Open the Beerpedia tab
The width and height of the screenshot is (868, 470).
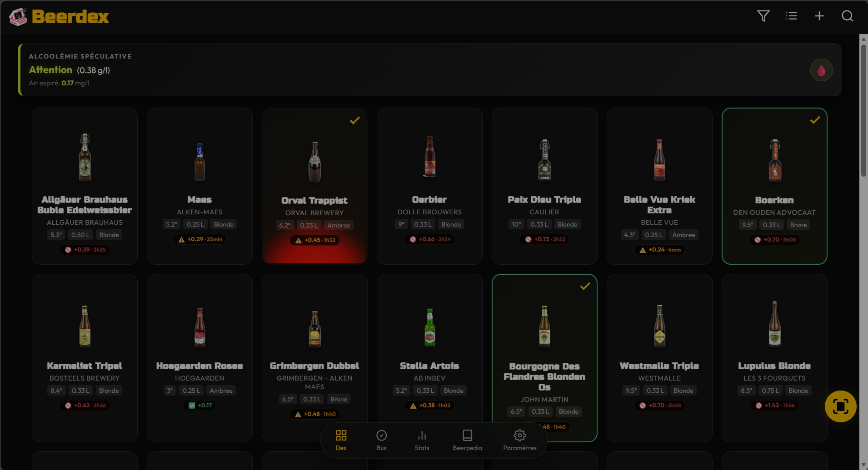[x=467, y=440]
